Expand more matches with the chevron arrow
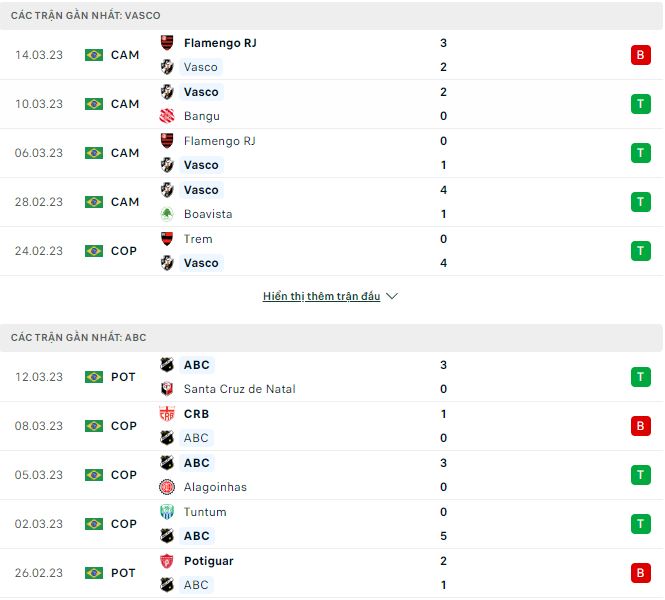The width and height of the screenshot is (665, 600). [x=392, y=297]
